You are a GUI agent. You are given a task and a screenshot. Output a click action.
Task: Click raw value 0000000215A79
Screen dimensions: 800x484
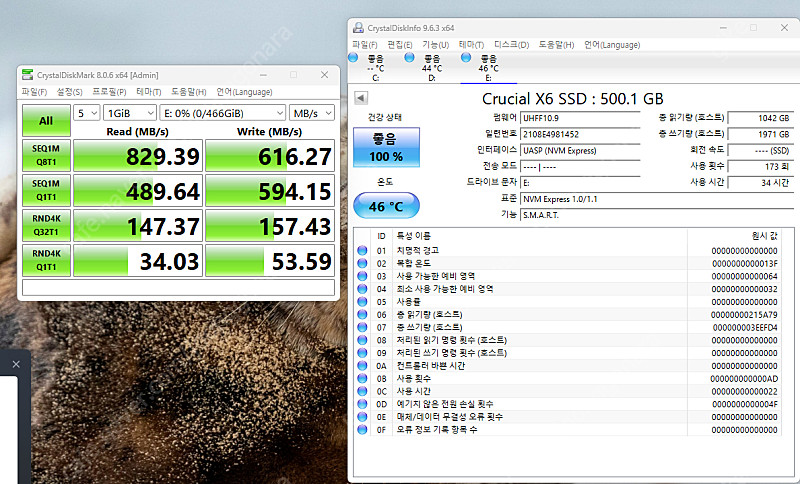[x=744, y=314]
